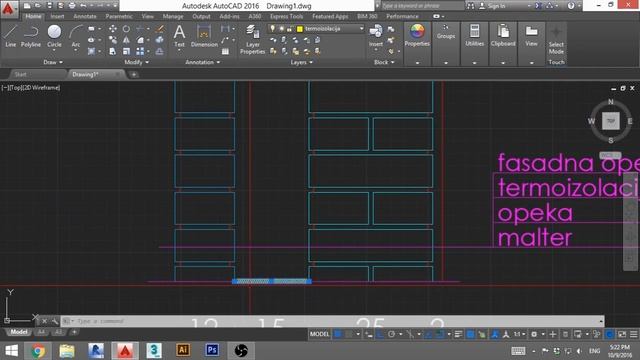Click the help search keyword field
This screenshot has height=360, width=640.
[422, 6]
